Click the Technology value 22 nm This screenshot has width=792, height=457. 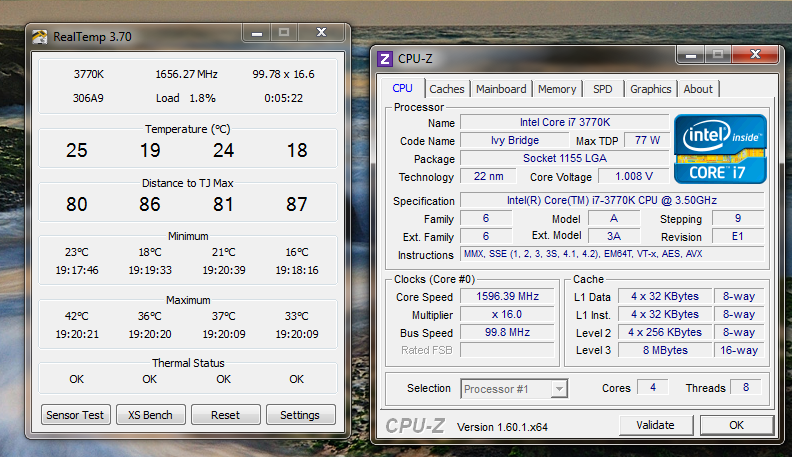coord(488,176)
